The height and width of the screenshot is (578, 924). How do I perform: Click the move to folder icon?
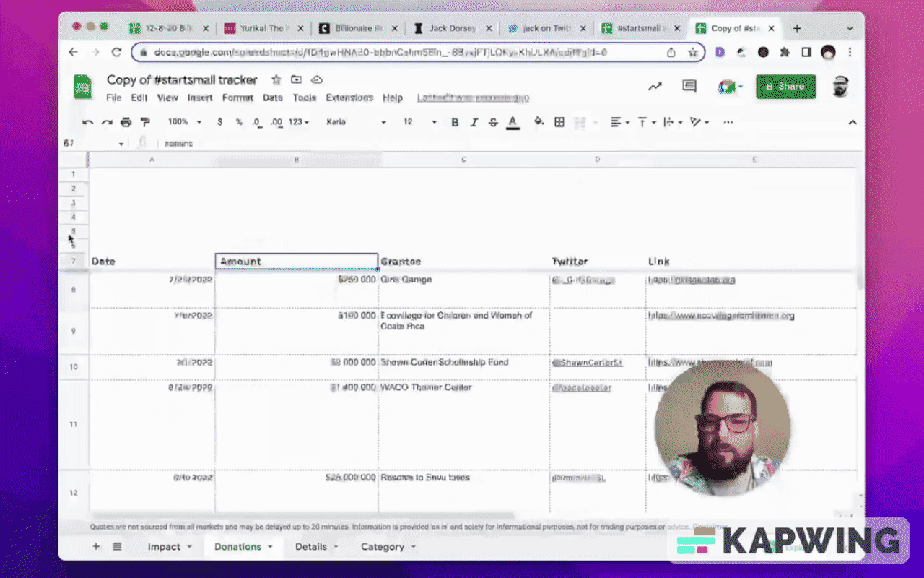coord(296,79)
